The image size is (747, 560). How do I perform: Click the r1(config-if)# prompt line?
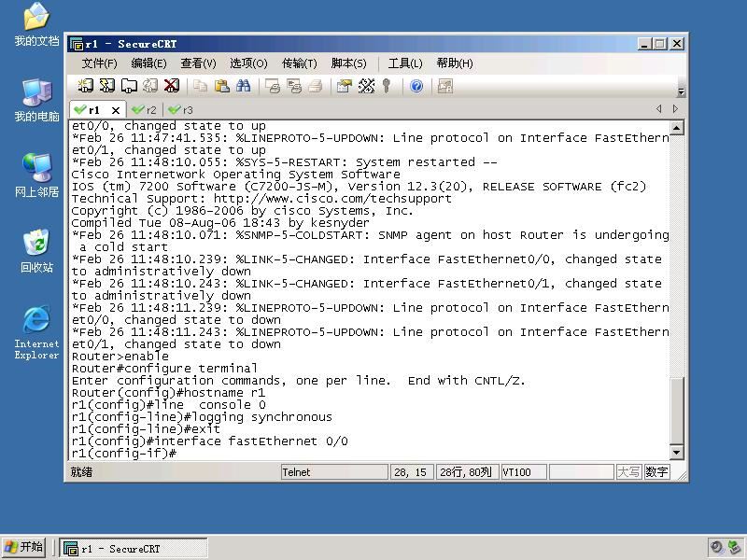tap(124, 454)
